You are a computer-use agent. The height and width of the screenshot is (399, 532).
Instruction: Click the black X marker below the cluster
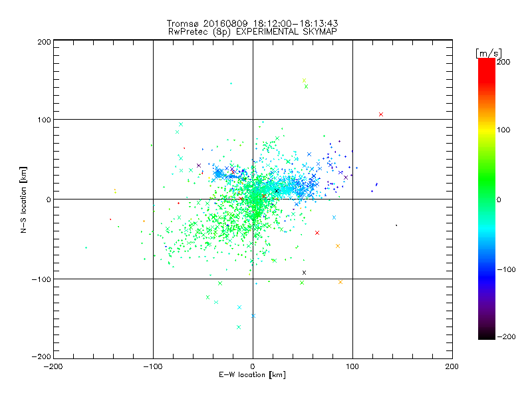click(304, 273)
